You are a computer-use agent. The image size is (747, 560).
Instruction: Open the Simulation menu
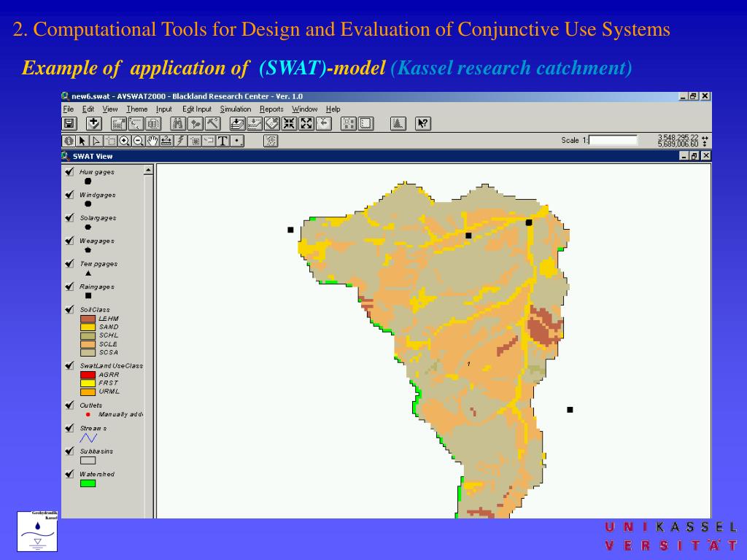pos(236,109)
